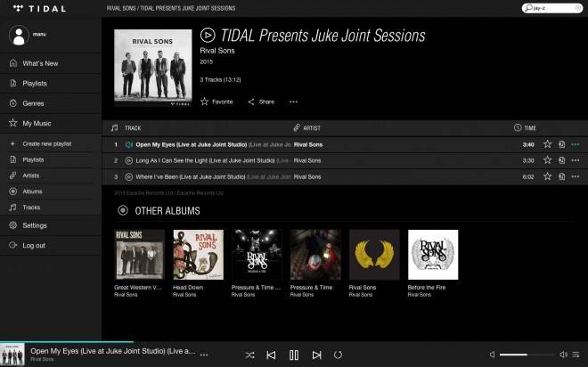Add Where I've Been to a playlist

click(562, 176)
